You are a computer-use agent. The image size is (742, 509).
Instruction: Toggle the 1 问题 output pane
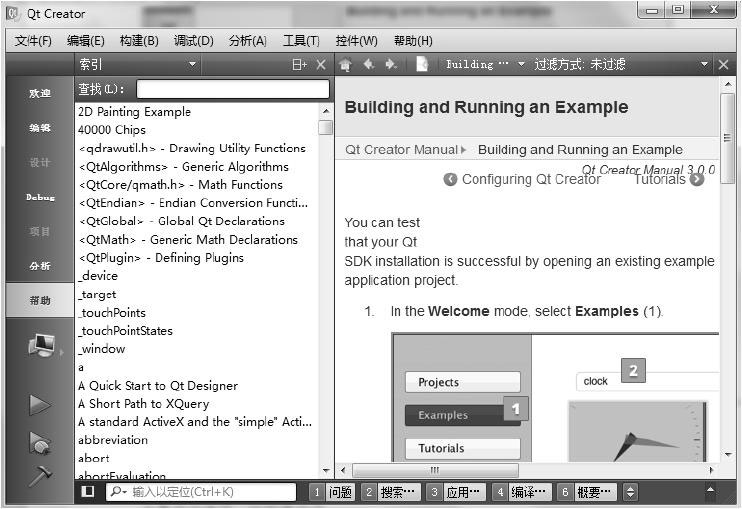coord(332,492)
